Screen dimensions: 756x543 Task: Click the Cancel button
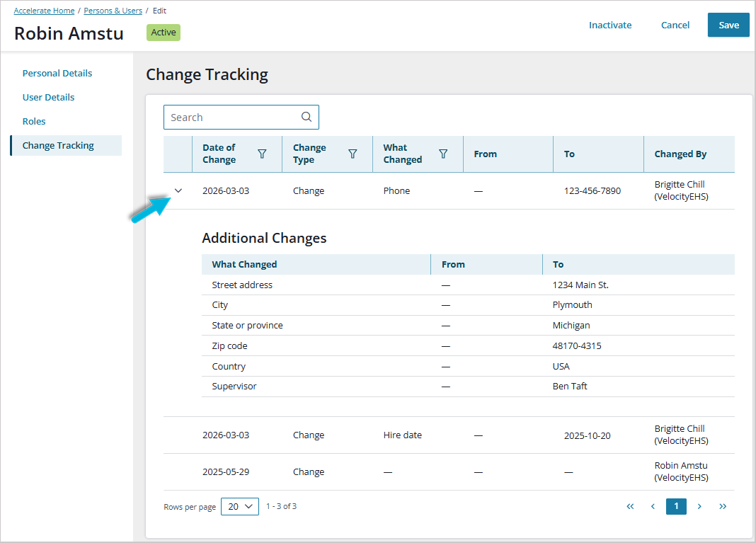[675, 25]
